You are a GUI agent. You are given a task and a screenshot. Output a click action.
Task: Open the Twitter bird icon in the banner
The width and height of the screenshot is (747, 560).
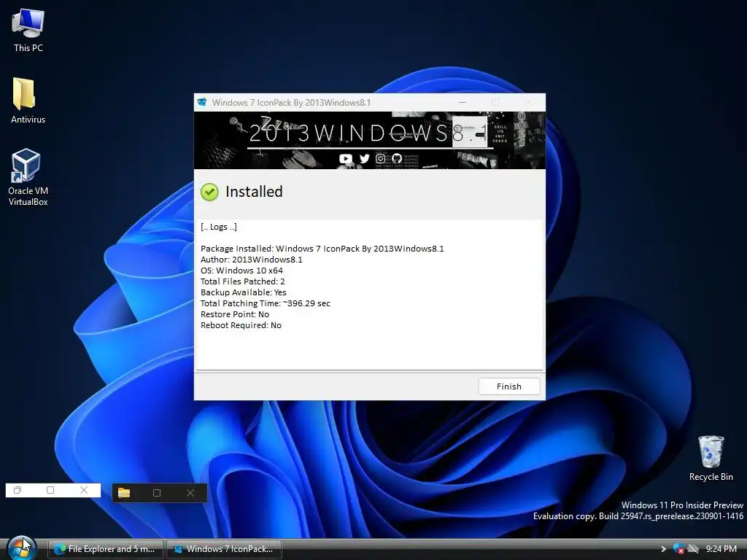[x=365, y=158]
